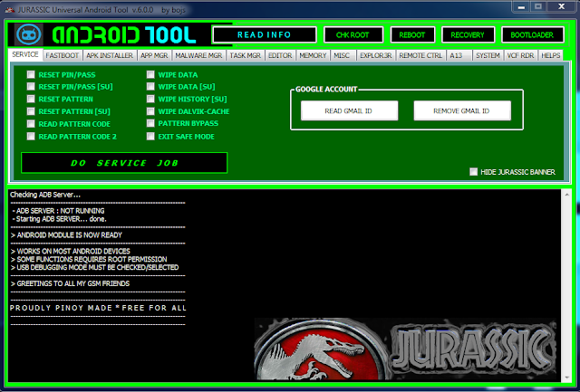Go to MALWARE MGR tab
This screenshot has height=392, width=580.
(198, 55)
